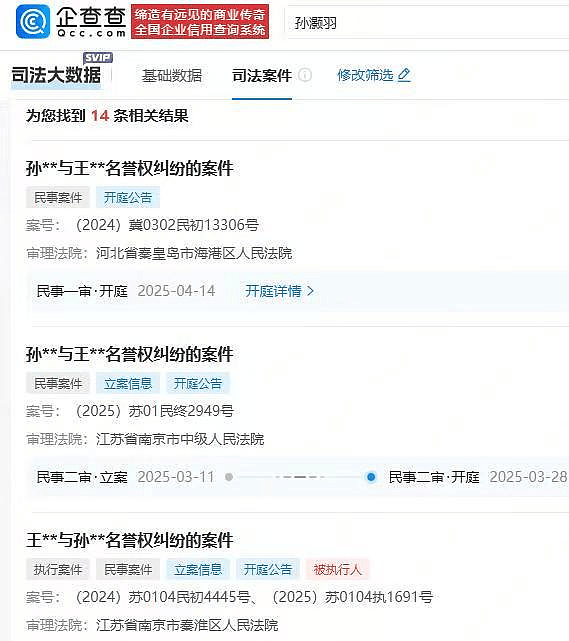Click the red slogan banner beside logo
The height and width of the screenshot is (641, 569).
coord(200,22)
